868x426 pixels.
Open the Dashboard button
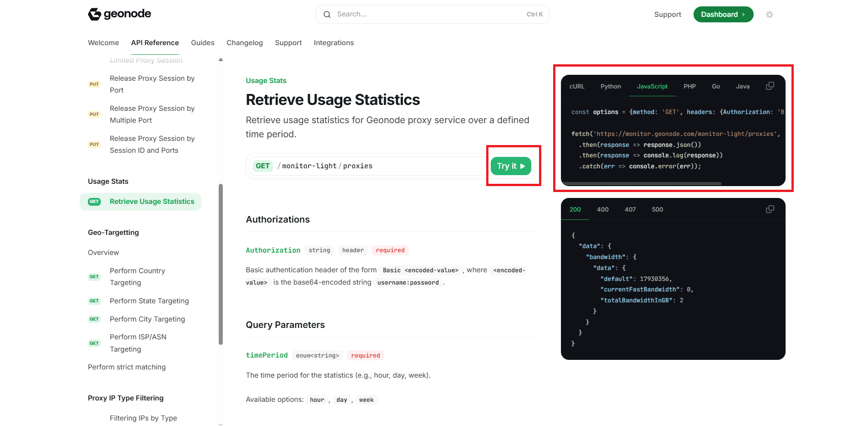point(723,15)
